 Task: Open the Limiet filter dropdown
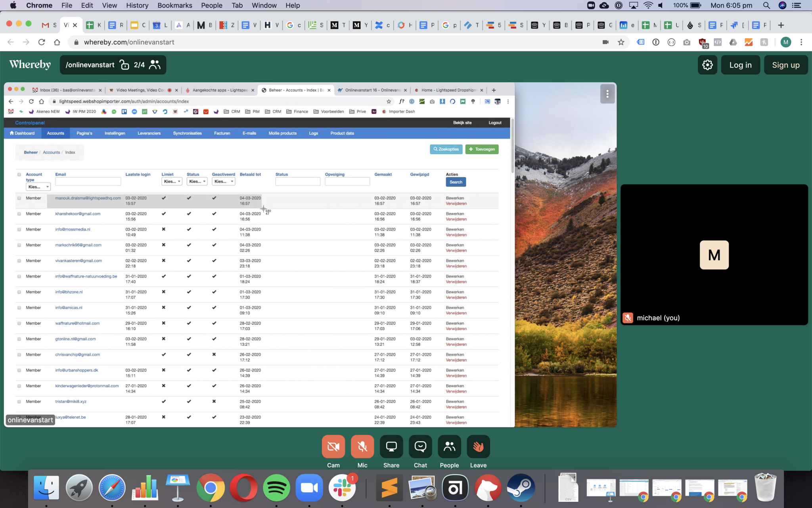click(x=172, y=181)
